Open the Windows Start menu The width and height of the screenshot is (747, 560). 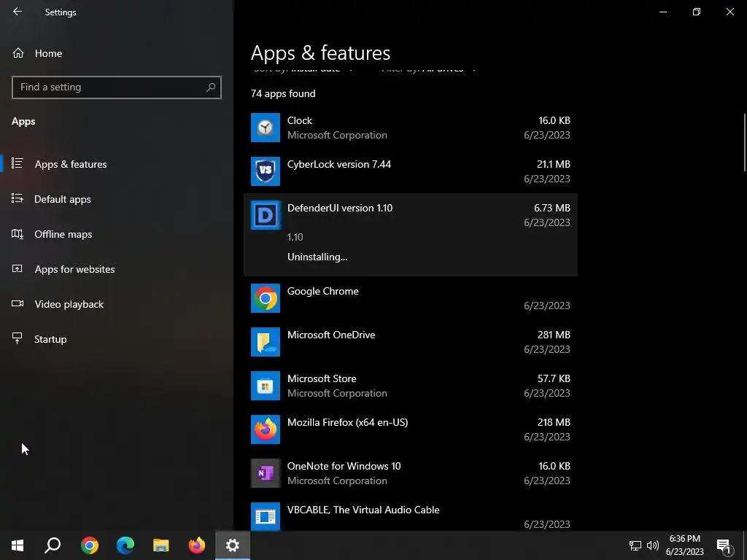pos(18,545)
